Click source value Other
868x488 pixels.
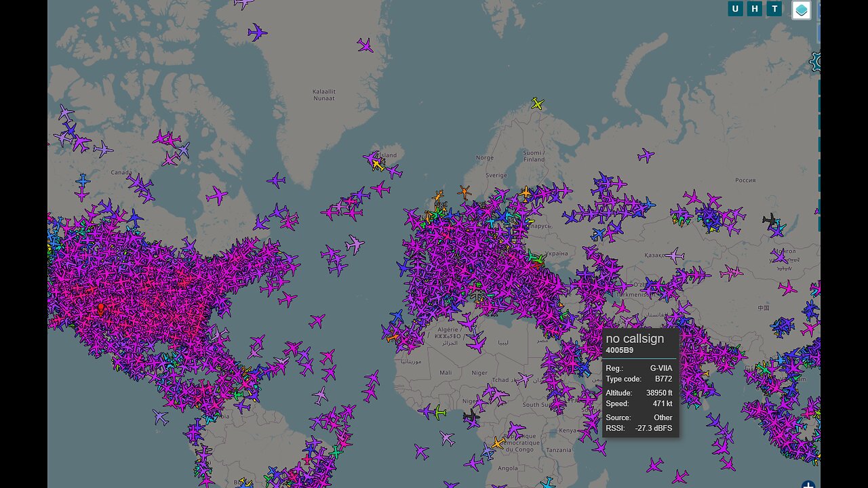point(663,418)
